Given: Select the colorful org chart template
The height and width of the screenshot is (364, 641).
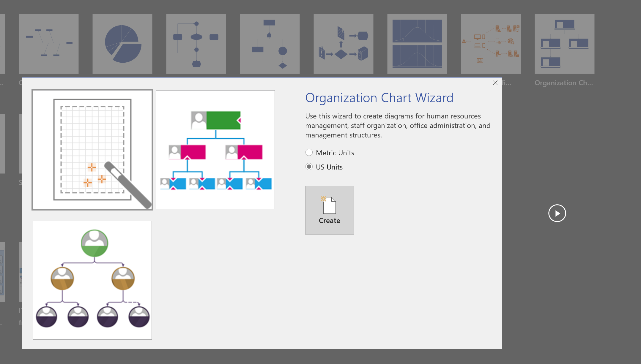Looking at the screenshot, I should tap(216, 149).
